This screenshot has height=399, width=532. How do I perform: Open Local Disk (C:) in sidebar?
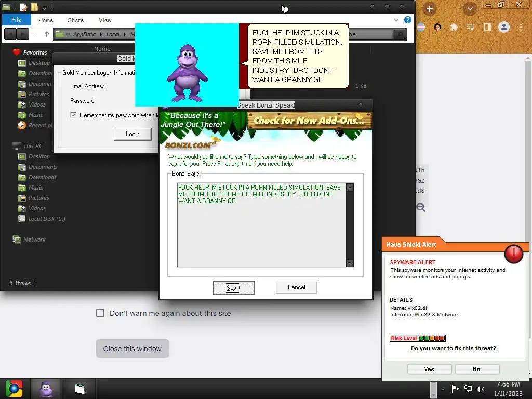coord(42,219)
